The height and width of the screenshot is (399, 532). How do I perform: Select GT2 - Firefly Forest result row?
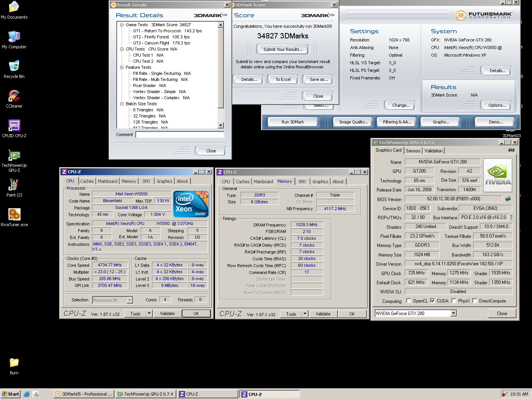click(x=161, y=37)
